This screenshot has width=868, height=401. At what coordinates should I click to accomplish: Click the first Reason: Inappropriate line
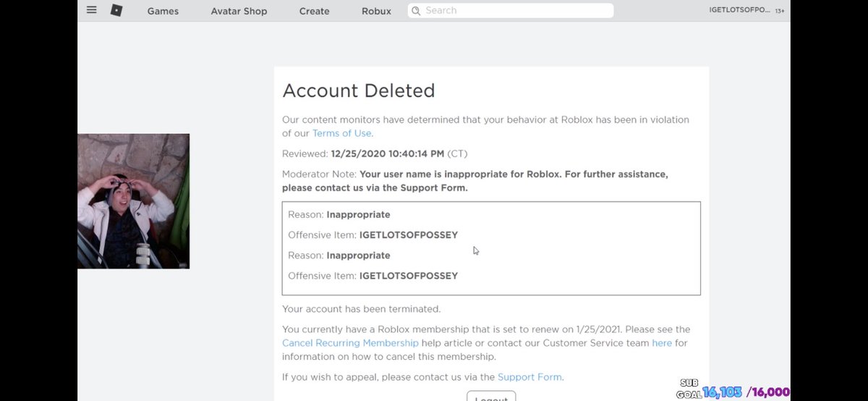point(339,215)
